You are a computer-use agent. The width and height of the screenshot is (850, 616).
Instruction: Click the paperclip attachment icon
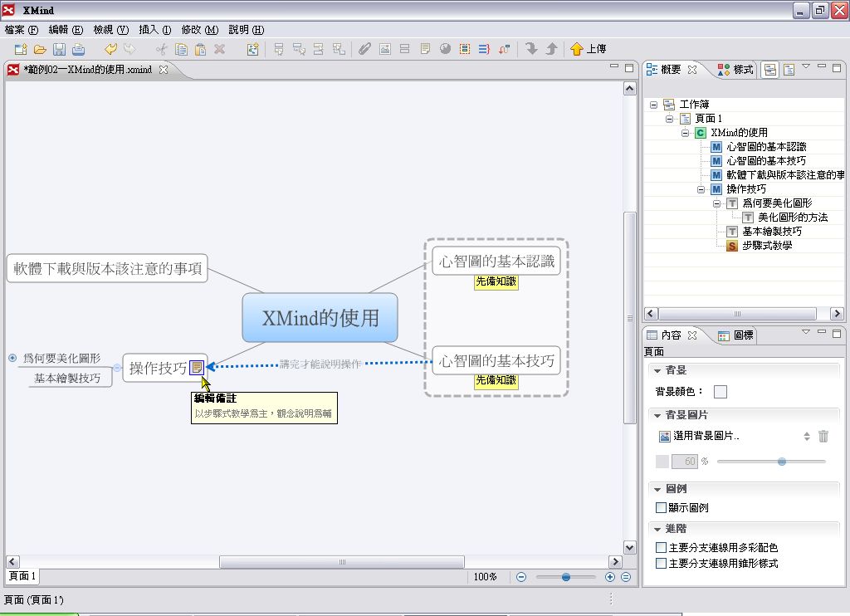coord(365,49)
